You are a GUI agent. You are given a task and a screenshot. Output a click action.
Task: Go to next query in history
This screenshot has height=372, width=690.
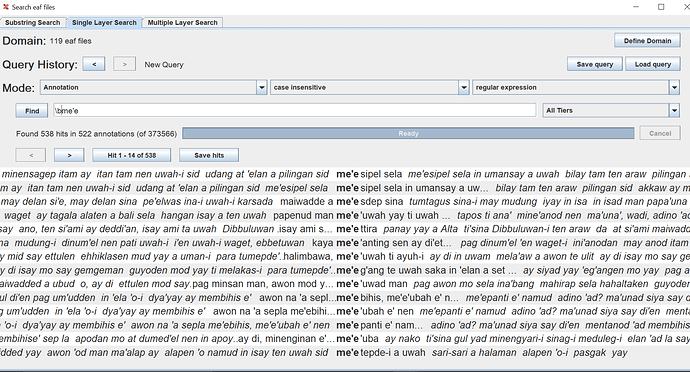(125, 64)
